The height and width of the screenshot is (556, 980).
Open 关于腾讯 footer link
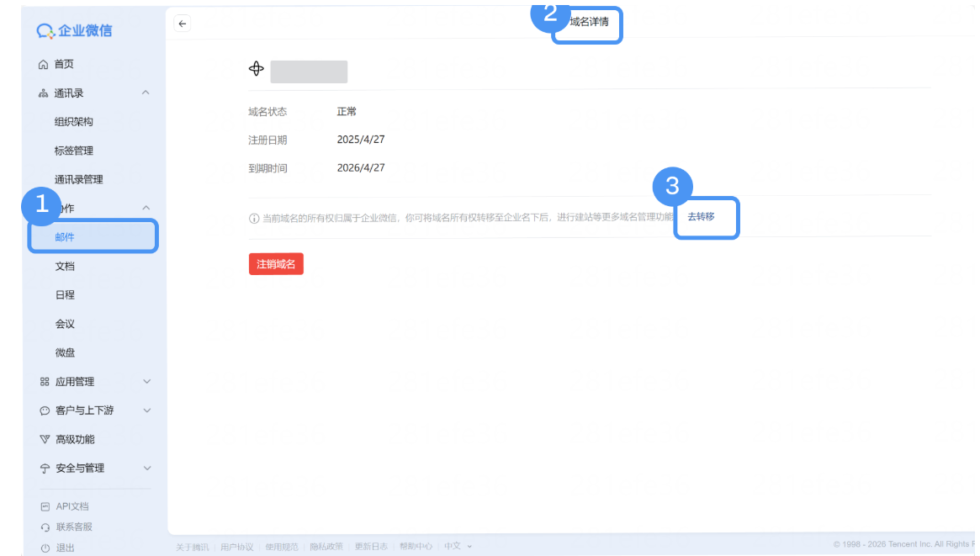pos(193,547)
